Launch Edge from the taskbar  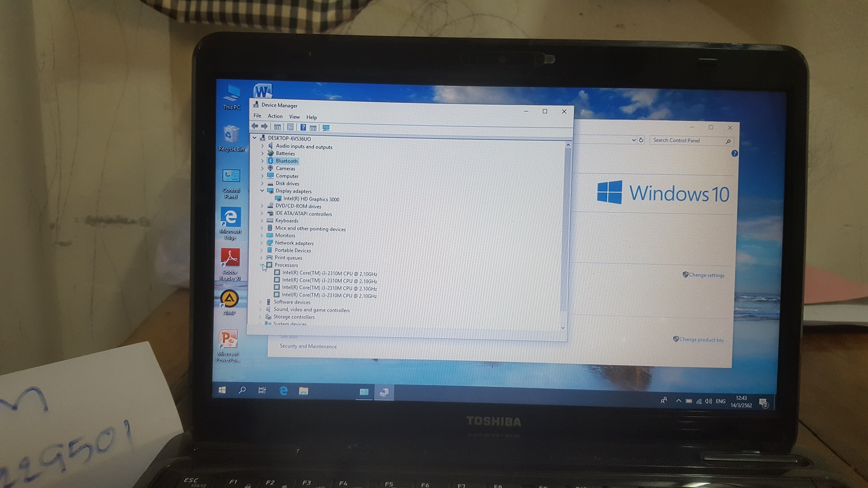(283, 391)
